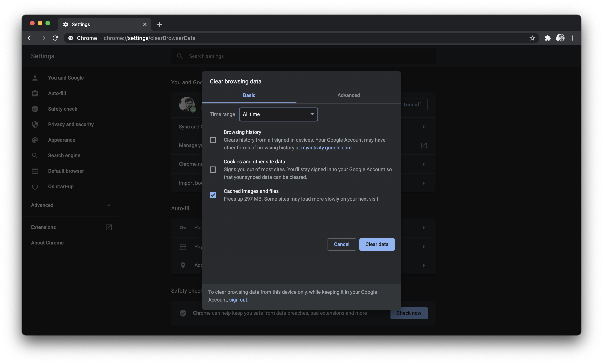Viewport: 603px width, 364px height.
Task: Click the bookmark star icon
Action: [x=532, y=38]
